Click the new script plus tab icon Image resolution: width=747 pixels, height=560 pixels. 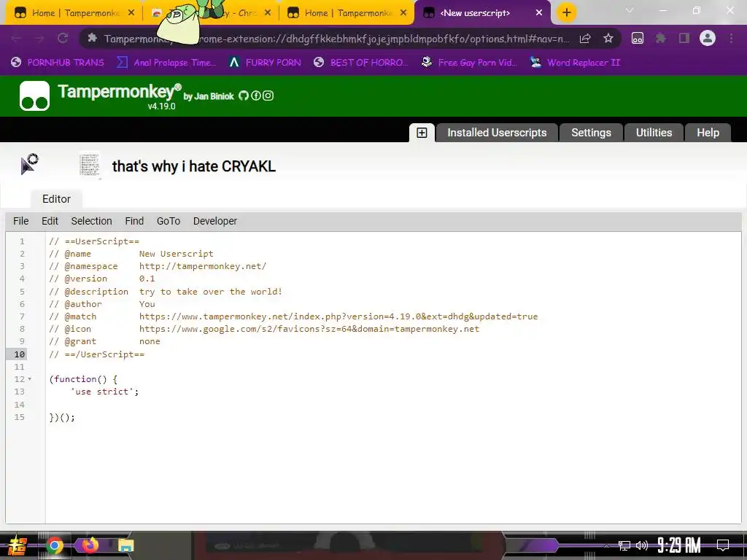422,133
